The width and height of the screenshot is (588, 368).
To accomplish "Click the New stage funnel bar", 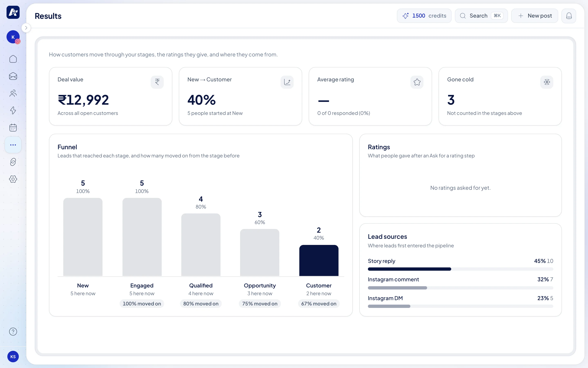I will [x=83, y=237].
